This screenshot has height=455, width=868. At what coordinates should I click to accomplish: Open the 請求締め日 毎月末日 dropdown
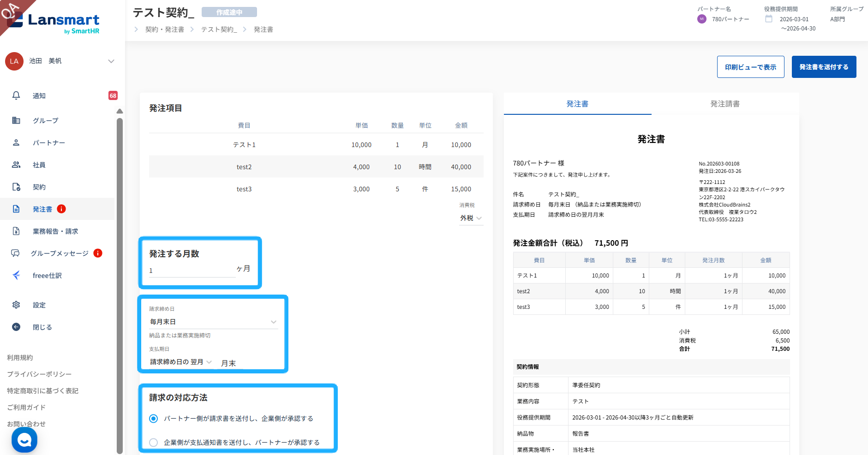213,322
